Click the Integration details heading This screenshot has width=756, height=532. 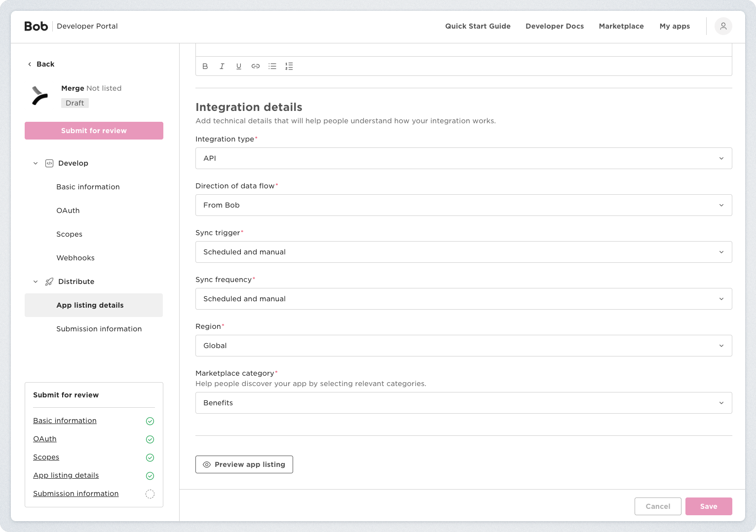[249, 107]
